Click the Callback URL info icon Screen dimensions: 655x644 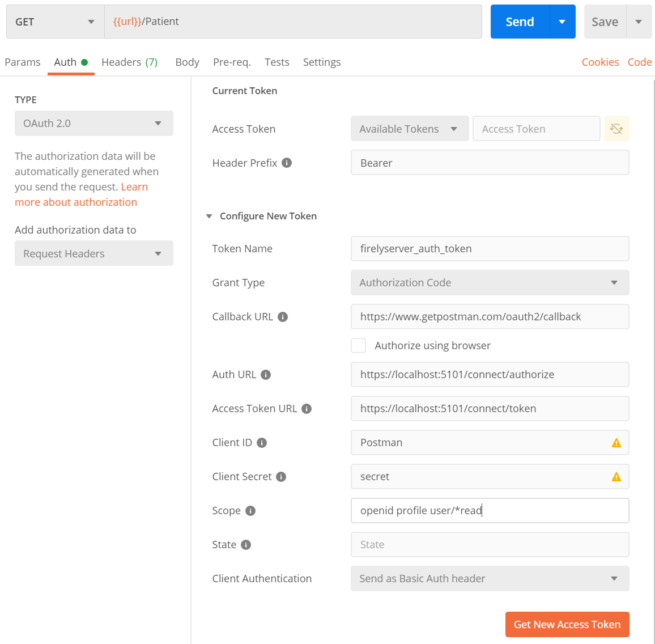283,317
